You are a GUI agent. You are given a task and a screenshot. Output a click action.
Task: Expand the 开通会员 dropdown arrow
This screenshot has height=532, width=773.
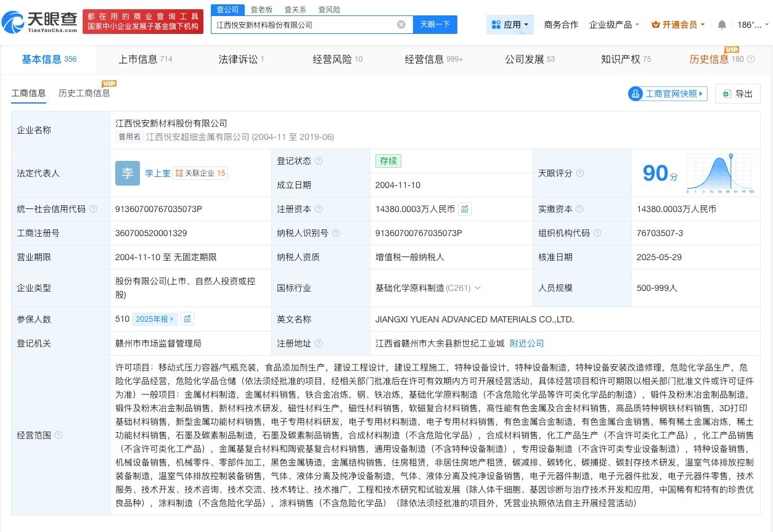703,25
